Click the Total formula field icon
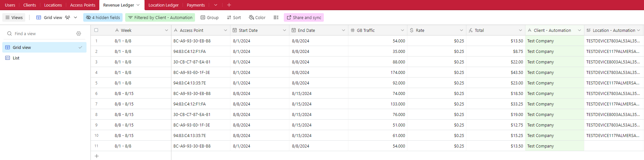644x160 pixels. coord(471,30)
